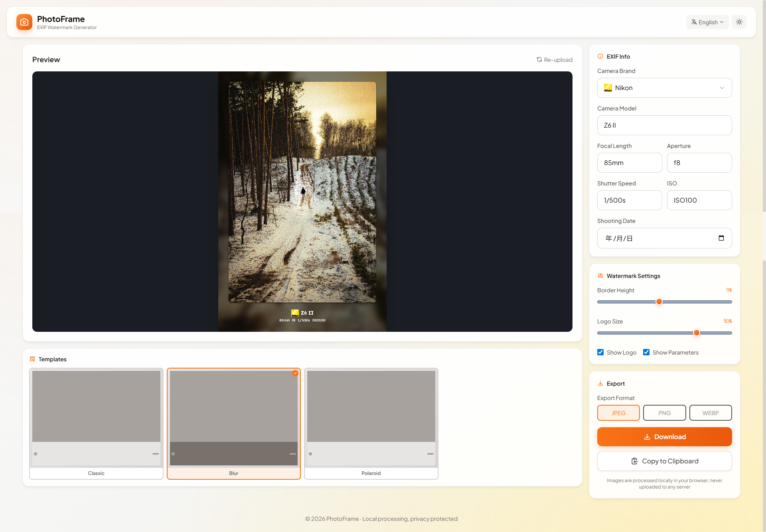Click the Export download icon
This screenshot has width=766, height=532.
click(x=601, y=383)
